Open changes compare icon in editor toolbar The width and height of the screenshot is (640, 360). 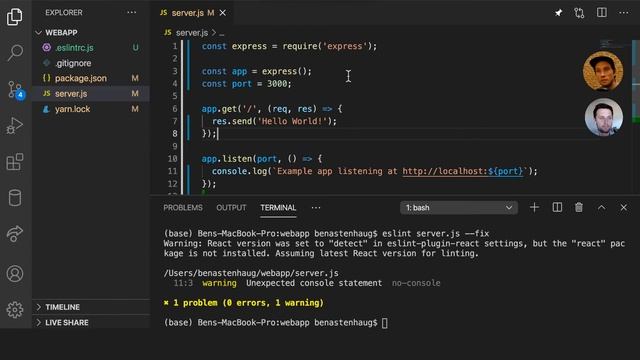(x=579, y=13)
